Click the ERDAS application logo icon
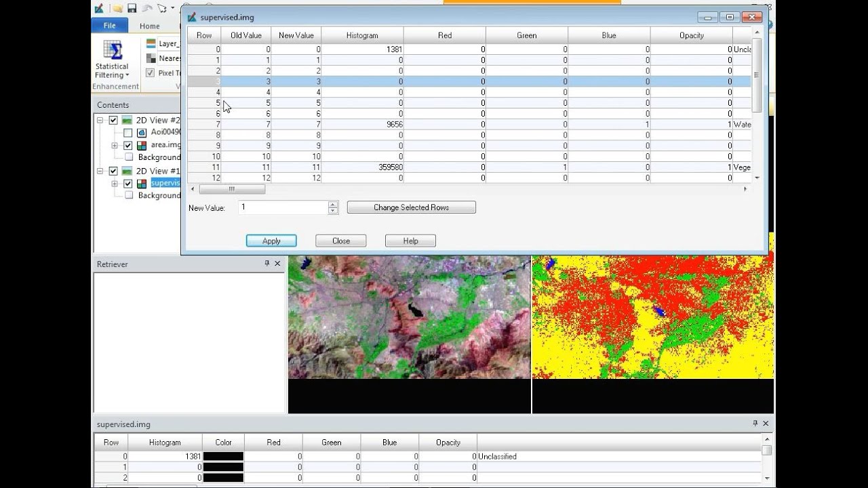This screenshot has height=488, width=868. click(x=99, y=8)
